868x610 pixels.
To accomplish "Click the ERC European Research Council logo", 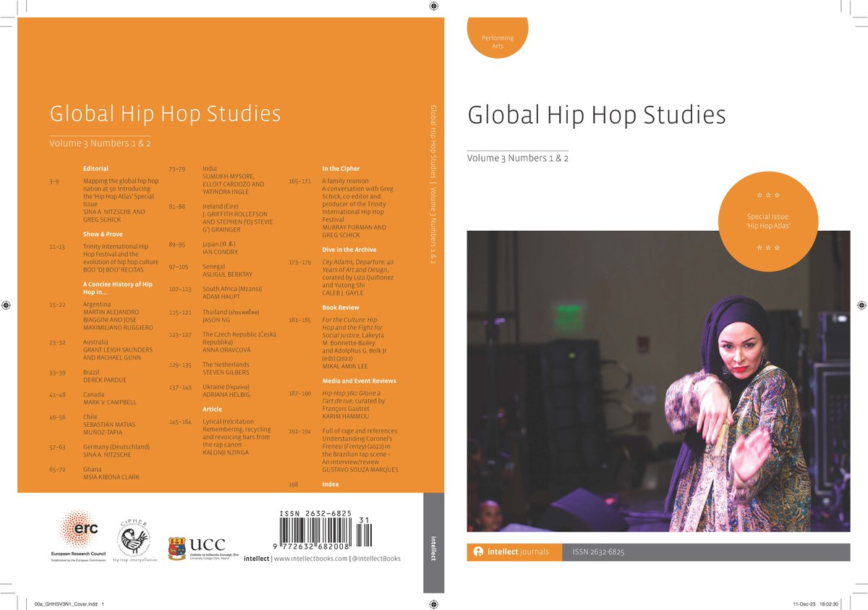I will pos(77,528).
